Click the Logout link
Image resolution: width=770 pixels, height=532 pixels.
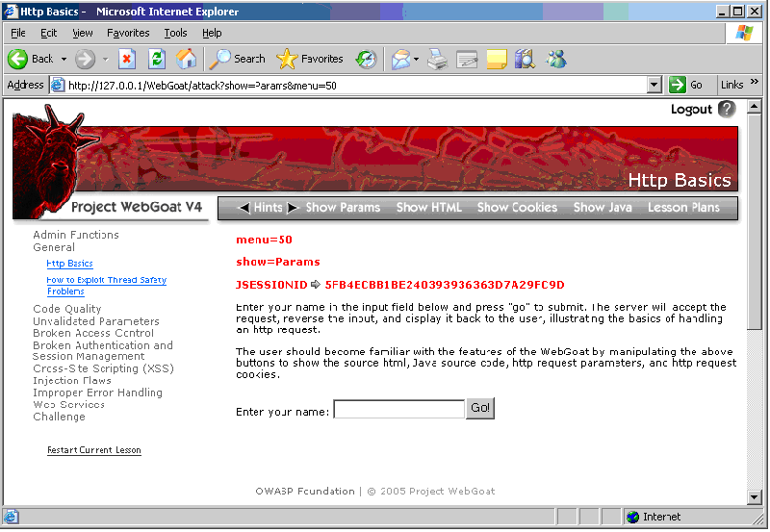[x=691, y=109]
